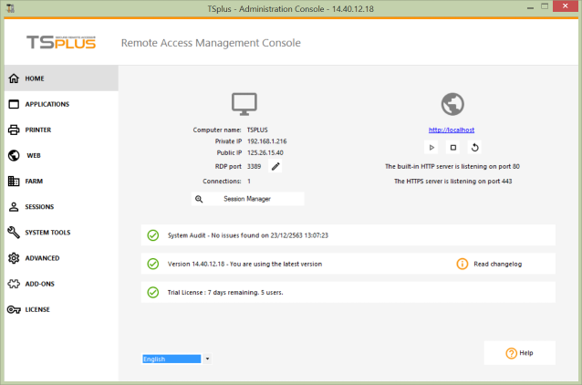Click the Help button text
Image resolution: width=582 pixels, height=385 pixels.
click(526, 353)
